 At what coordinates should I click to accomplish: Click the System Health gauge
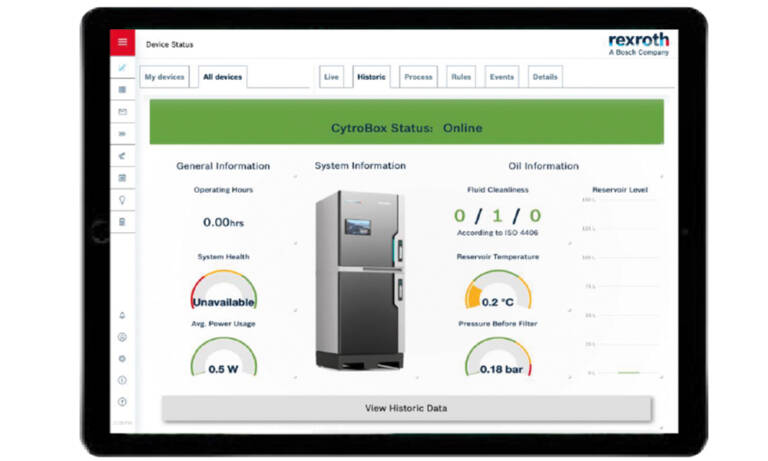click(224, 290)
